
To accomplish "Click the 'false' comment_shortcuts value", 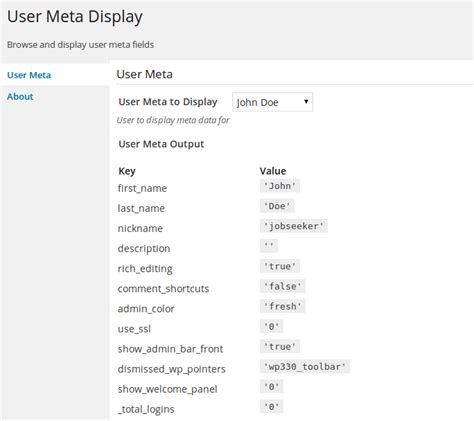I will (283, 286).
